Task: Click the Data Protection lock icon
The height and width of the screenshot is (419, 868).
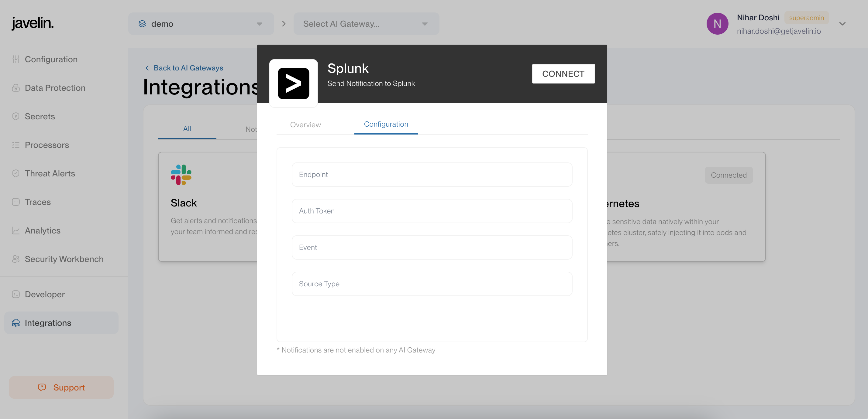Action: click(x=16, y=88)
